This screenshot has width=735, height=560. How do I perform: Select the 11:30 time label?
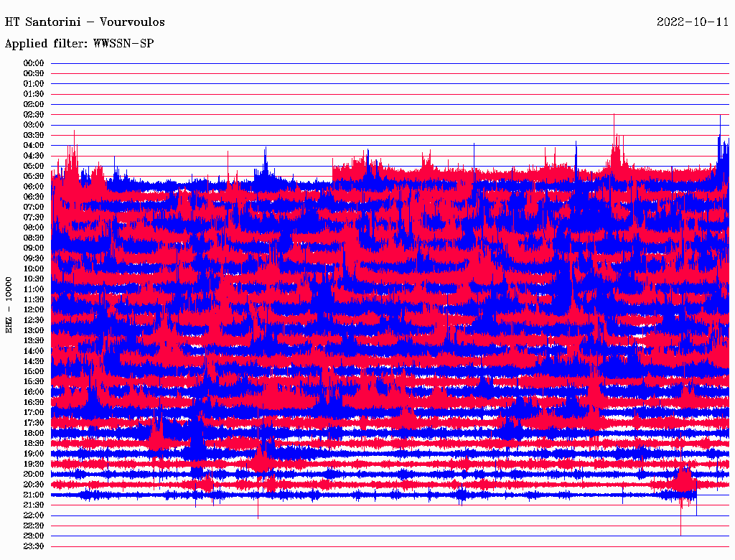point(34,299)
